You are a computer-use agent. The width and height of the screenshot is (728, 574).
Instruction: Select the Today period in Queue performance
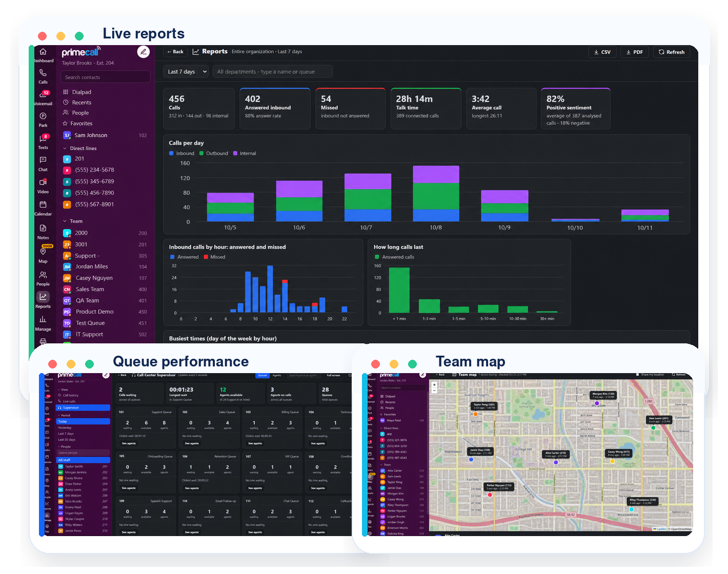point(83,421)
